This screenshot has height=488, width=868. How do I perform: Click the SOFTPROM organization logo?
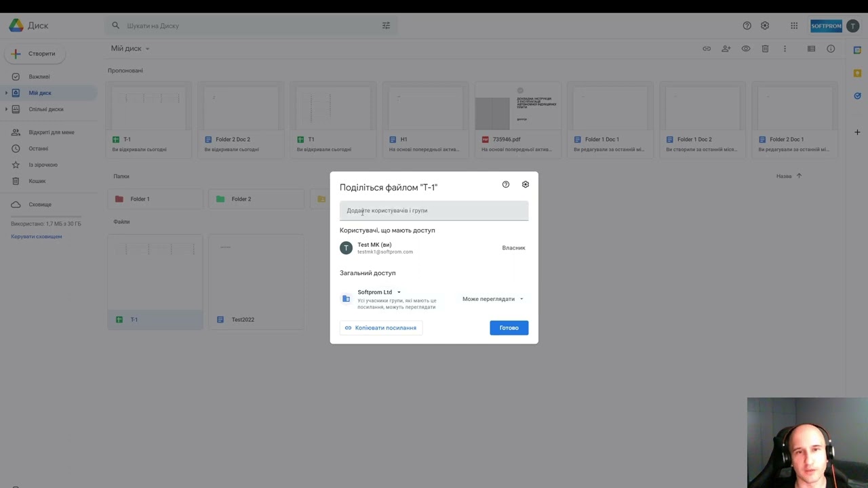click(x=826, y=26)
